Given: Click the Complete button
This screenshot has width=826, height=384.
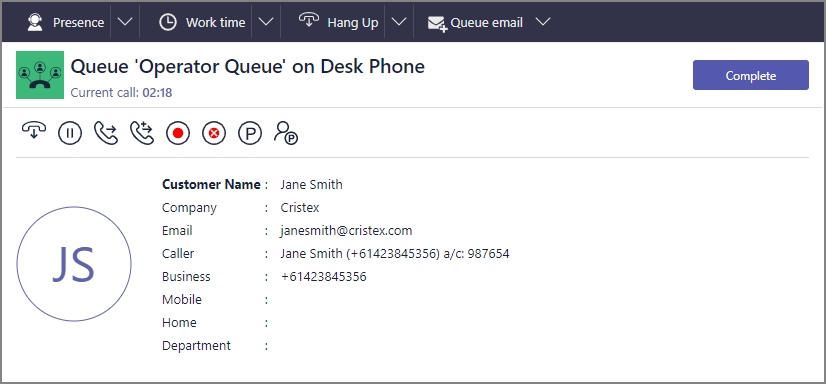Looking at the screenshot, I should 751,75.
